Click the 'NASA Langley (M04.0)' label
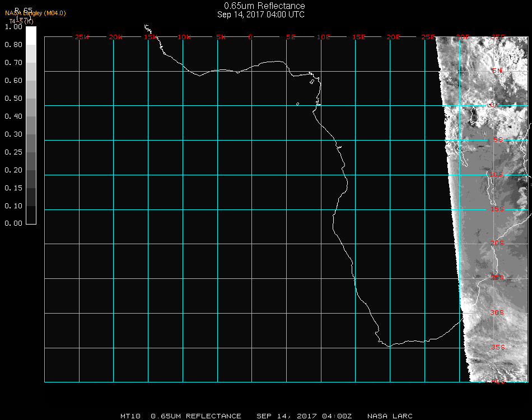532x420 pixels. (35, 13)
